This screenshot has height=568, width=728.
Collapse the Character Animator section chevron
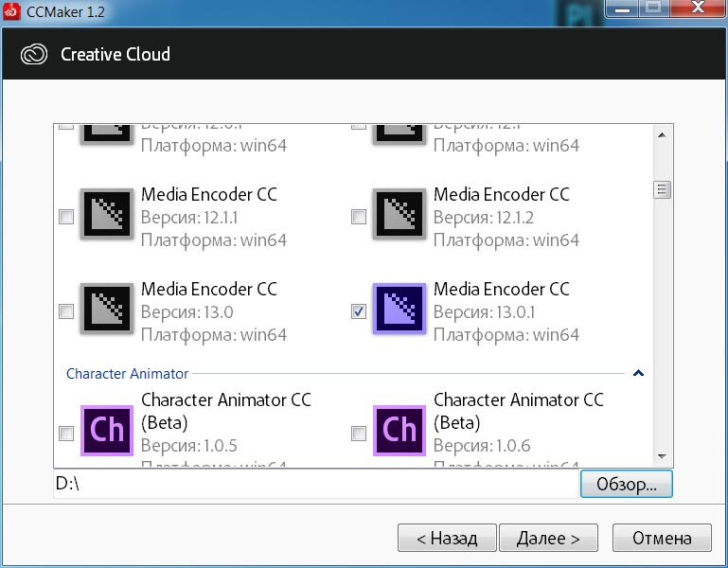tap(638, 373)
